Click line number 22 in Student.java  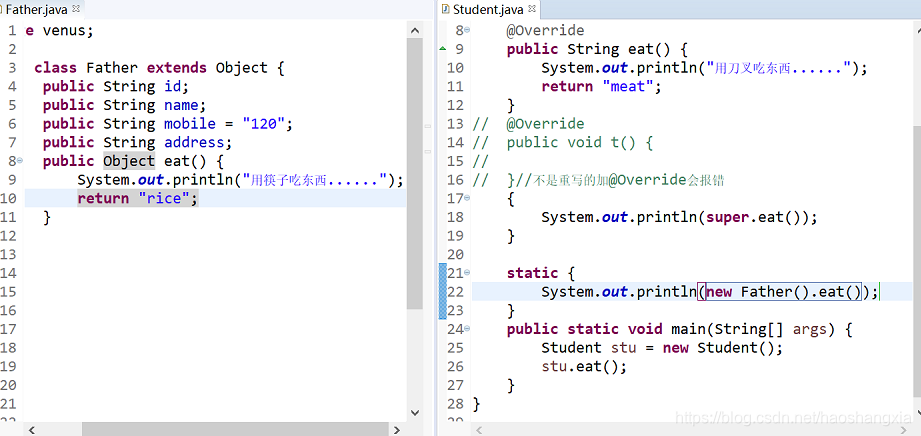pyautogui.click(x=455, y=292)
